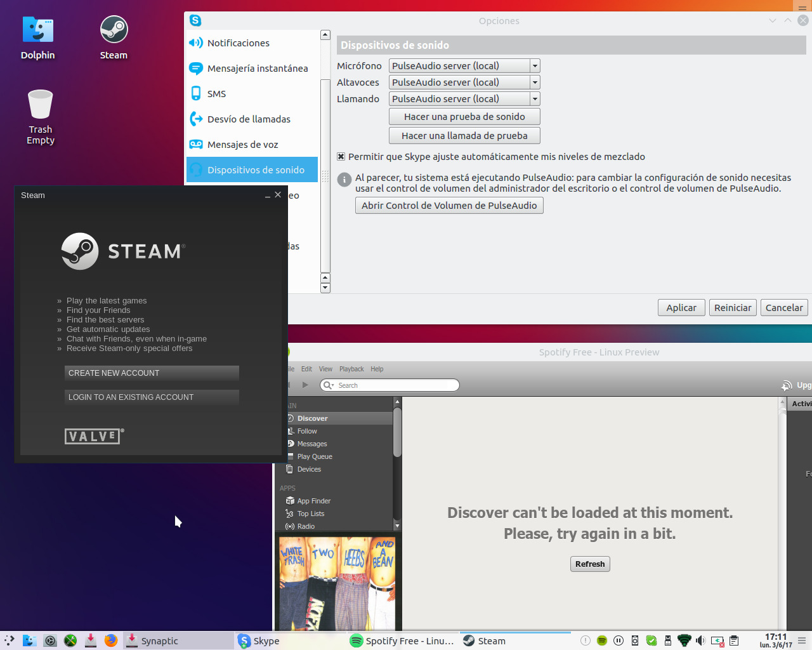Open Spotify Playback menu
Screen dimensions: 812x650
coord(351,369)
